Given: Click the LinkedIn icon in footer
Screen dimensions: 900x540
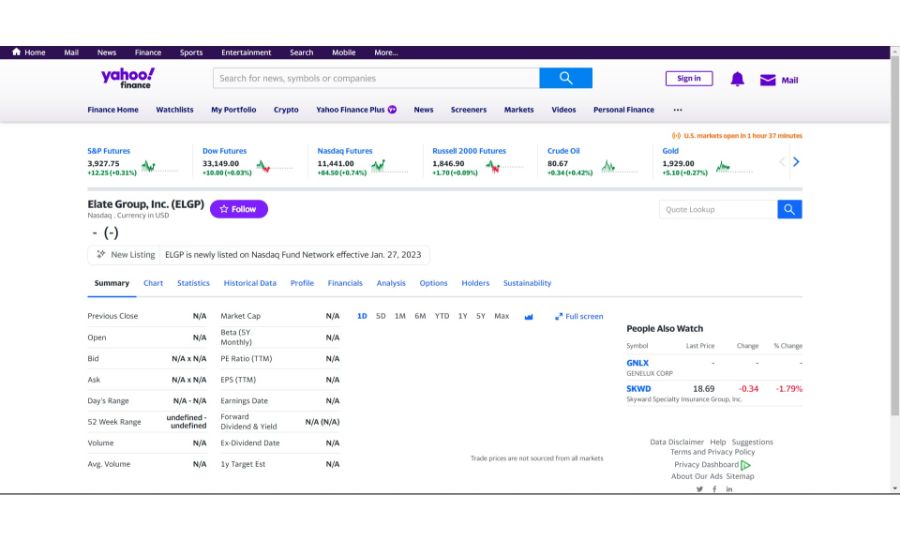Looking at the screenshot, I should pyautogui.click(x=729, y=489).
